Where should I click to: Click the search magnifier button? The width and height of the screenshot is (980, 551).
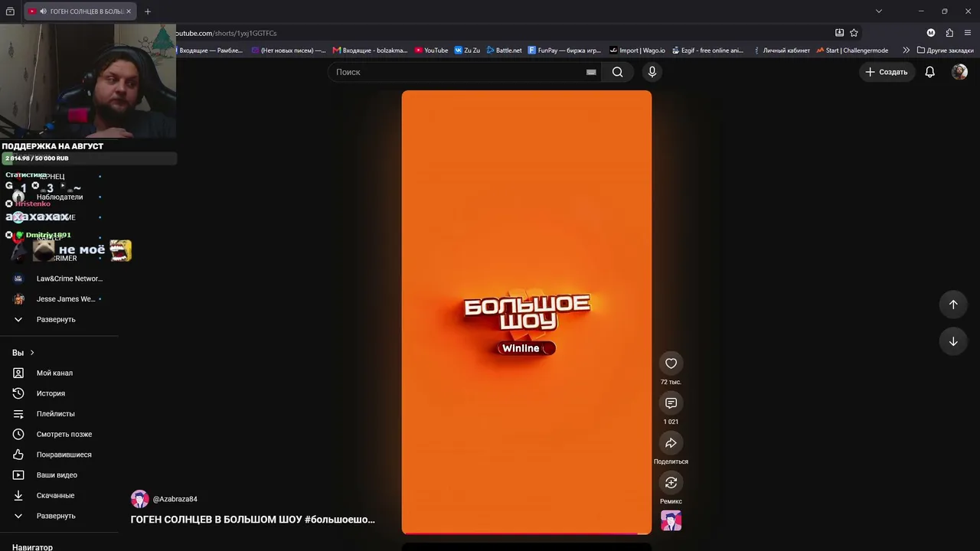tap(617, 72)
